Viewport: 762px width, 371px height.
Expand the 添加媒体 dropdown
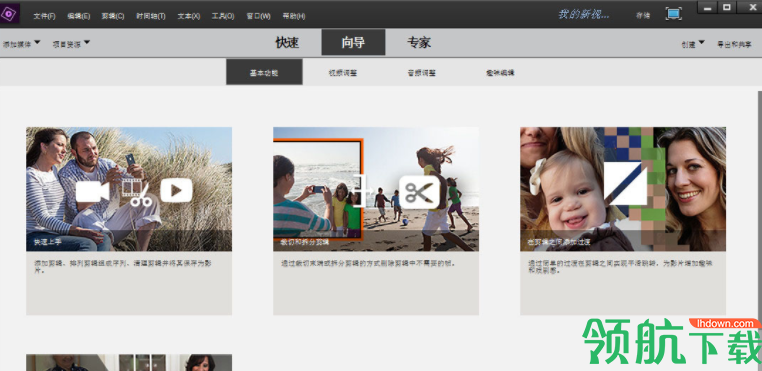pos(21,44)
